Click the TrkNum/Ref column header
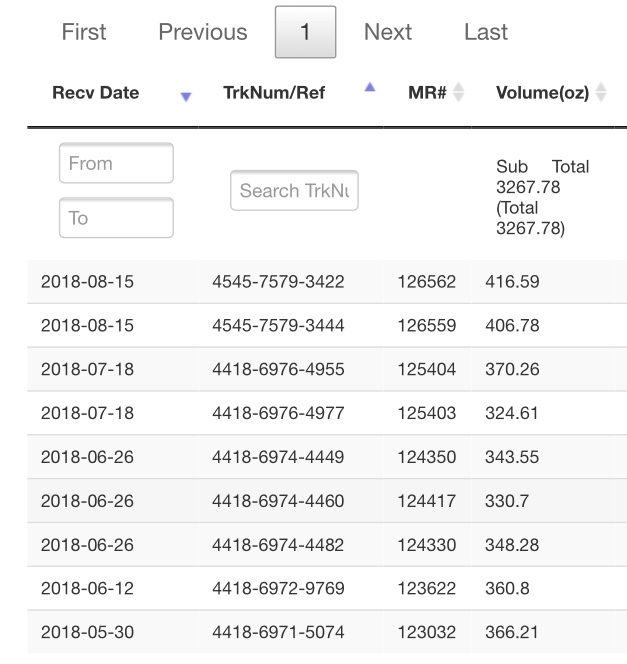The width and height of the screenshot is (627, 664). click(274, 93)
